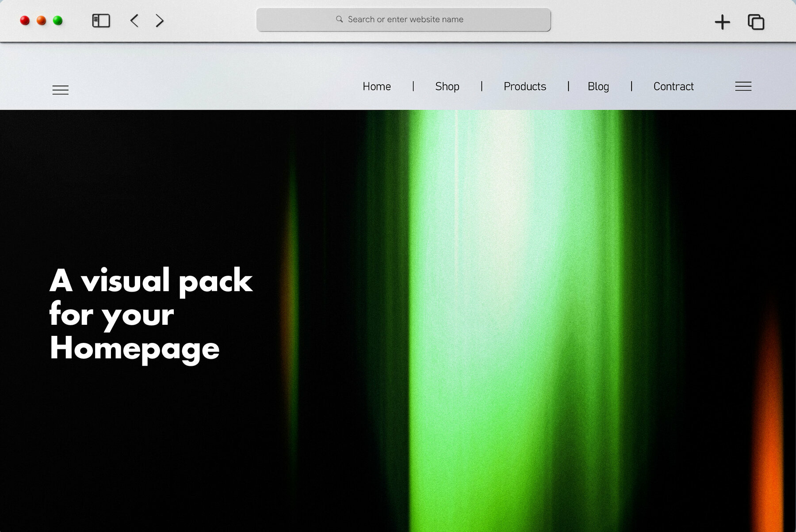The image size is (796, 532).
Task: Focus the 'Search or enter website name' field
Action: [x=405, y=19]
